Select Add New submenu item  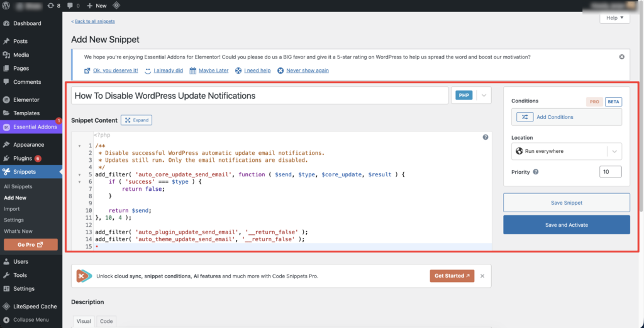pyautogui.click(x=15, y=198)
